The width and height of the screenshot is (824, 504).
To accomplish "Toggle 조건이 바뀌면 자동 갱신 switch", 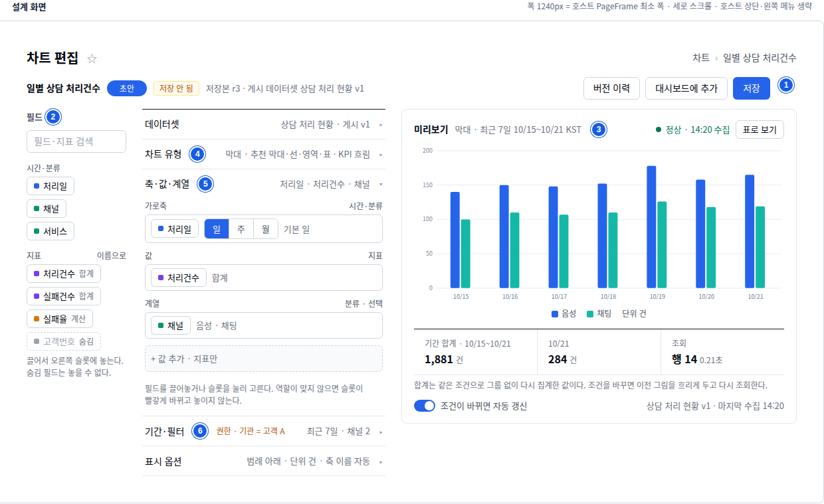I will [425, 406].
